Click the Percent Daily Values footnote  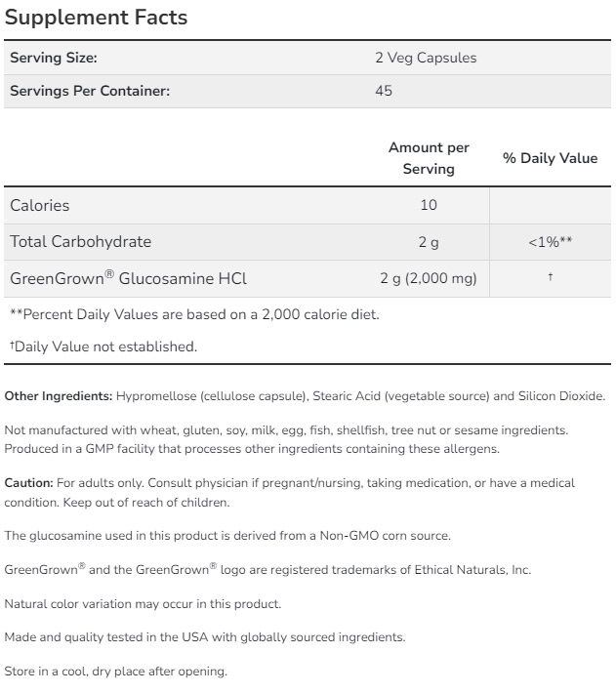[194, 314]
